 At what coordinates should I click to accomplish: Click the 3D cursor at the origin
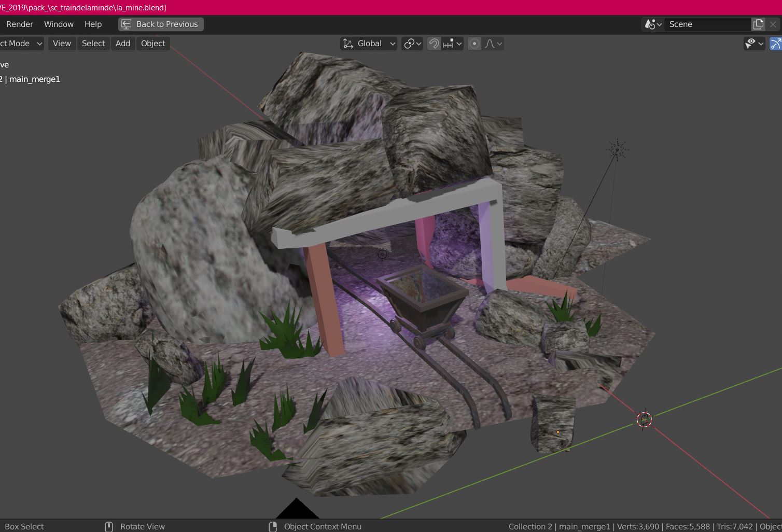pos(644,419)
